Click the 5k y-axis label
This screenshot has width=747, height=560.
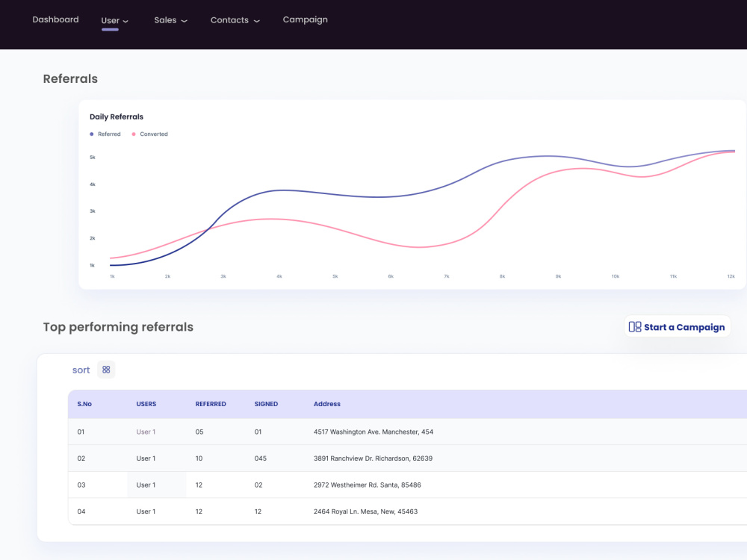(x=93, y=157)
